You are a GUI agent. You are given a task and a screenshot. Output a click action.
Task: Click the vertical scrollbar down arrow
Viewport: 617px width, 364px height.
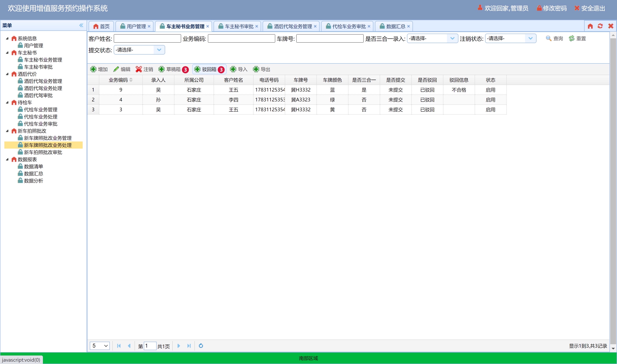tap(613, 348)
